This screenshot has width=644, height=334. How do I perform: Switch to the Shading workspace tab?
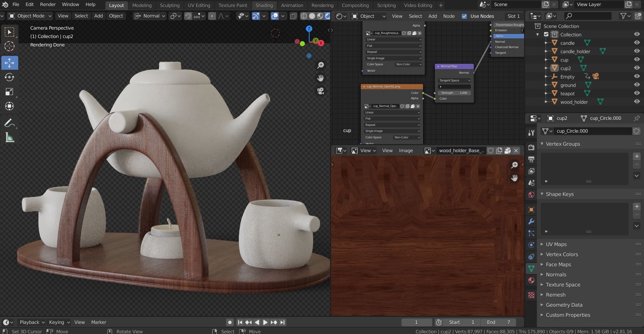[264, 5]
